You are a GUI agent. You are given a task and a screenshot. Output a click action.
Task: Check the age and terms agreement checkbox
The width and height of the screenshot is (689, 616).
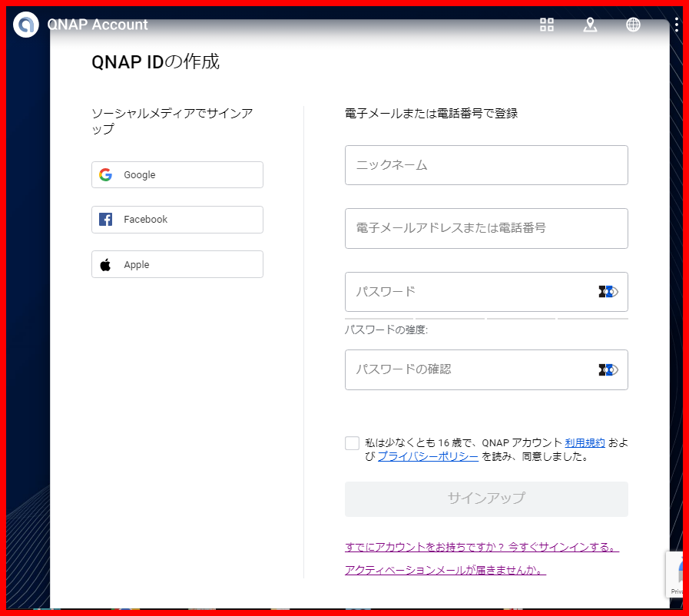click(352, 443)
